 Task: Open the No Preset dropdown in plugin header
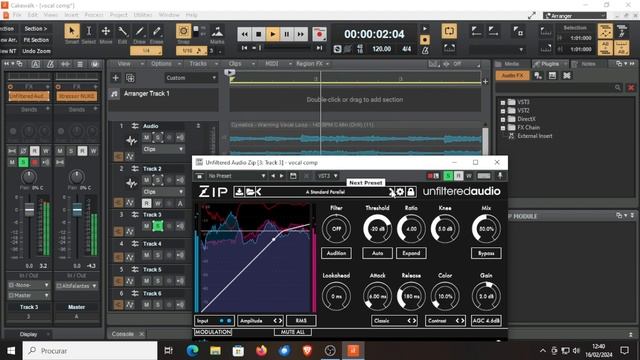click(237, 176)
